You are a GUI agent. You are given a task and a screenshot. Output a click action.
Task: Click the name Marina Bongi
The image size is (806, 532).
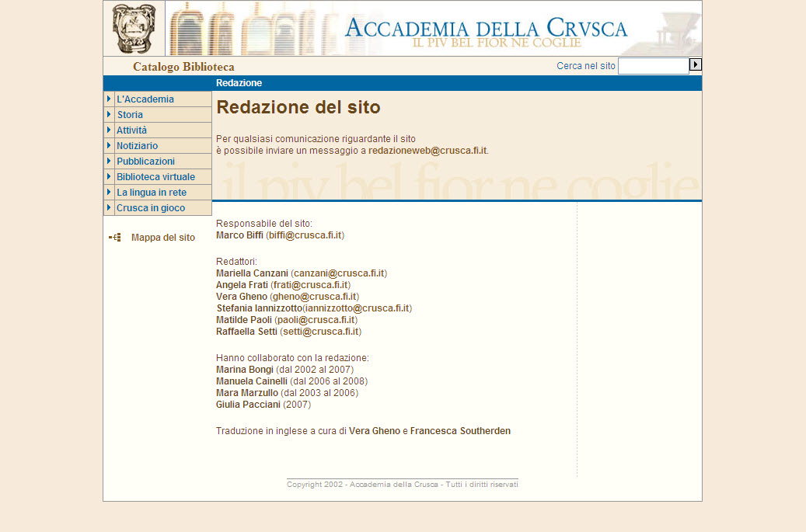point(245,370)
